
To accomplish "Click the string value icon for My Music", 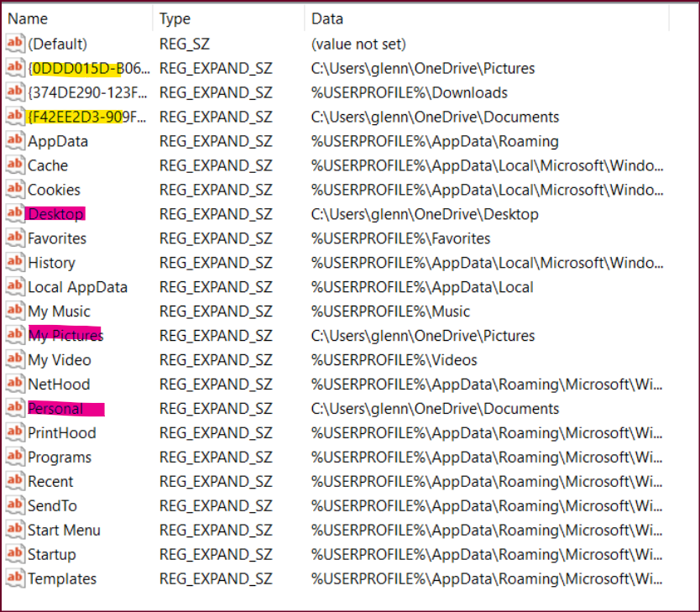I will click(14, 311).
